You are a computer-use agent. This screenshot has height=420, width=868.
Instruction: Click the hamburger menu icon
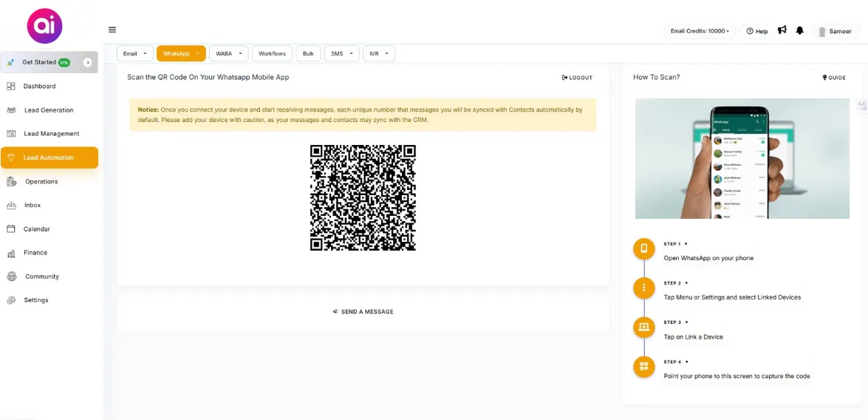coord(112,30)
